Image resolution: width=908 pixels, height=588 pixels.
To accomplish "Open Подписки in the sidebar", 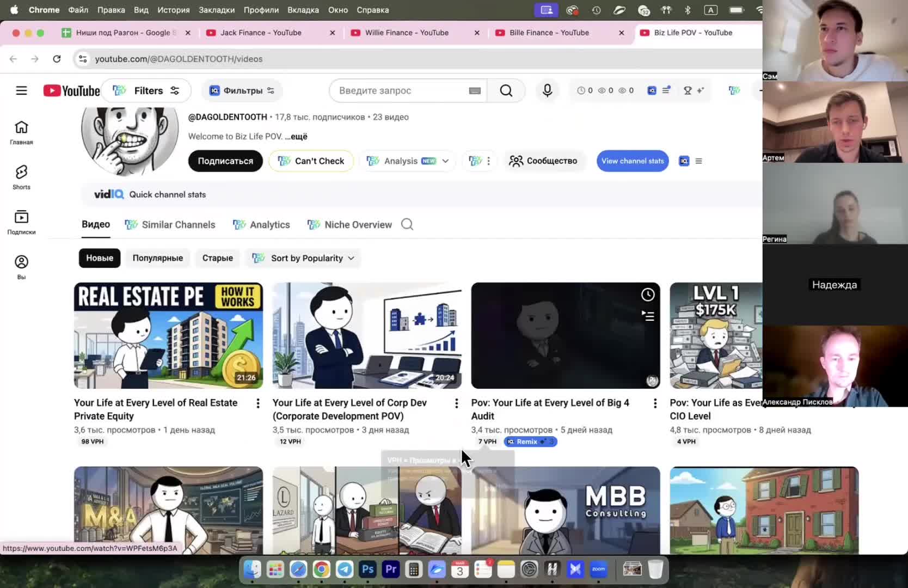I will 21,222.
